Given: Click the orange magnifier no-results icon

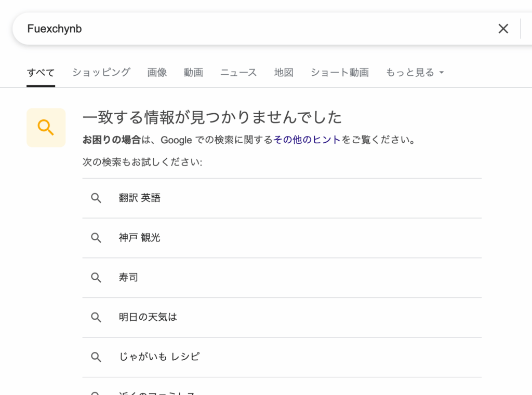Looking at the screenshot, I should click(46, 128).
